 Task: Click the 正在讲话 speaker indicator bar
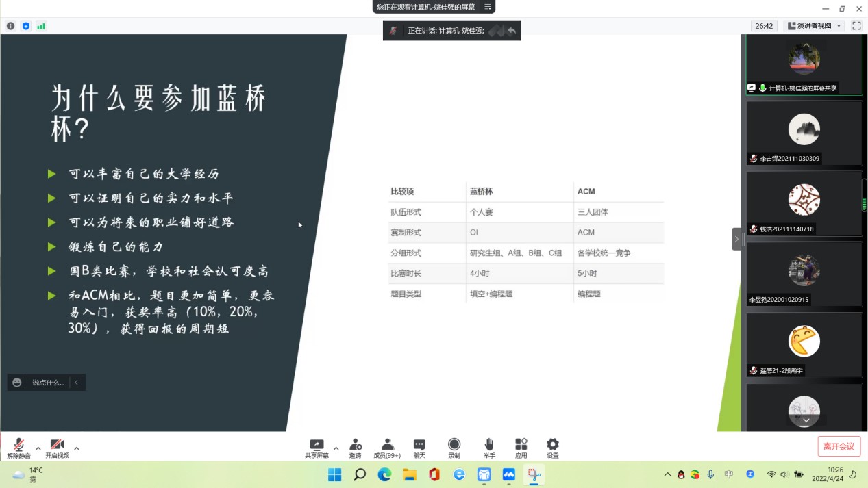coord(451,30)
